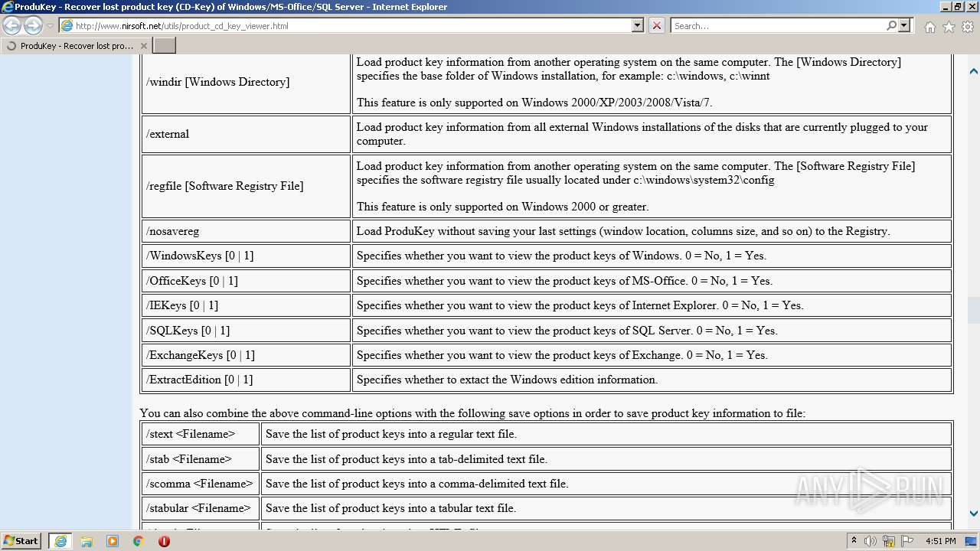The width and height of the screenshot is (980, 551).
Task: Click the /stabular <Filename> cell
Action: click(201, 508)
